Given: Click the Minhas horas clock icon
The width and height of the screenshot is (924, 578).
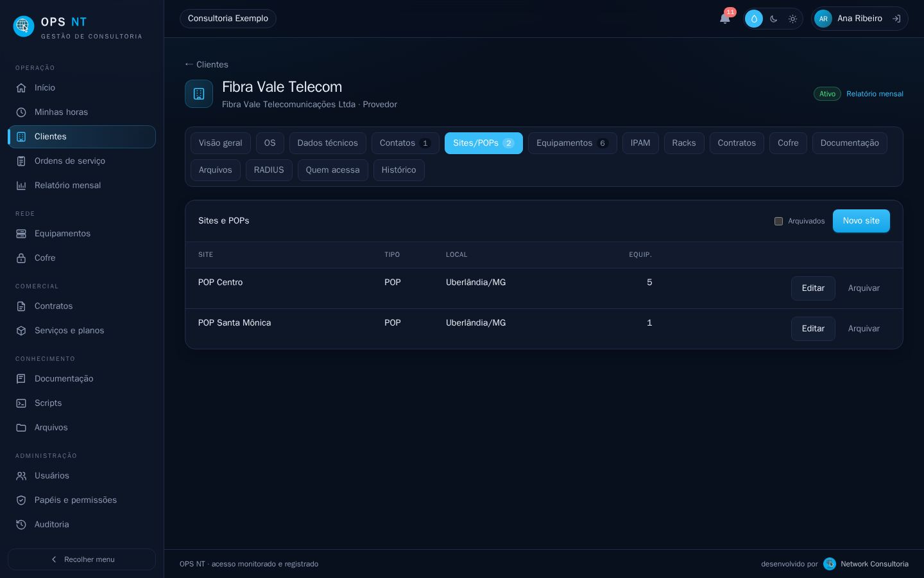Looking at the screenshot, I should 21,112.
